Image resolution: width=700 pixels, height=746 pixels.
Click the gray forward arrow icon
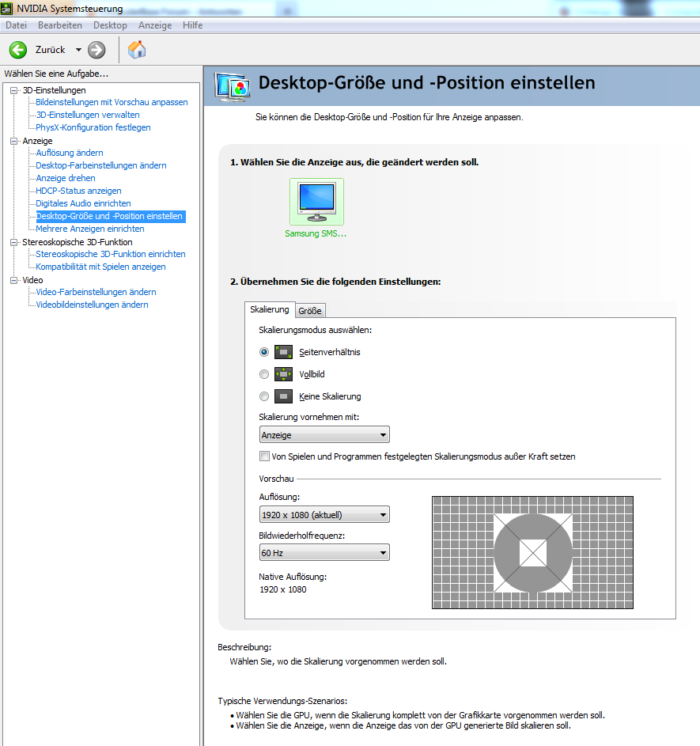pos(96,50)
